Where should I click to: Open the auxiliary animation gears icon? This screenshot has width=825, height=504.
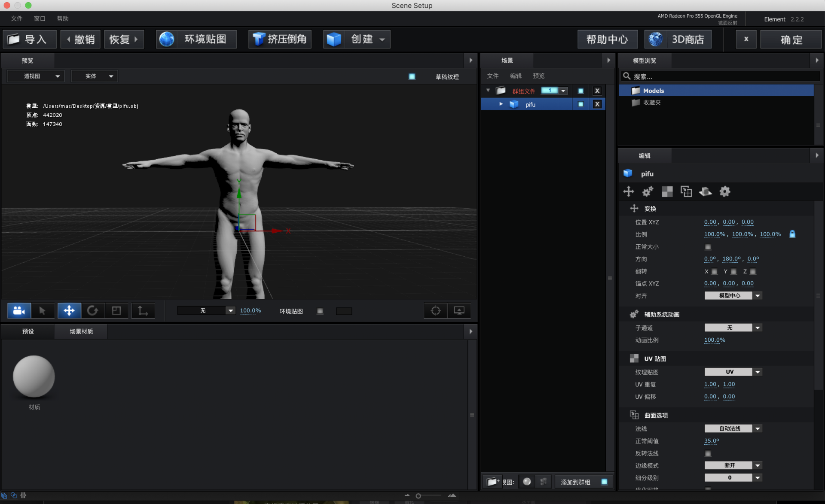[x=648, y=191]
